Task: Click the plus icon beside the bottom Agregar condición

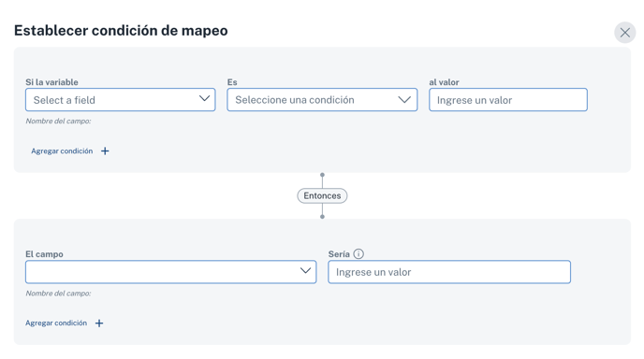Action: click(99, 323)
